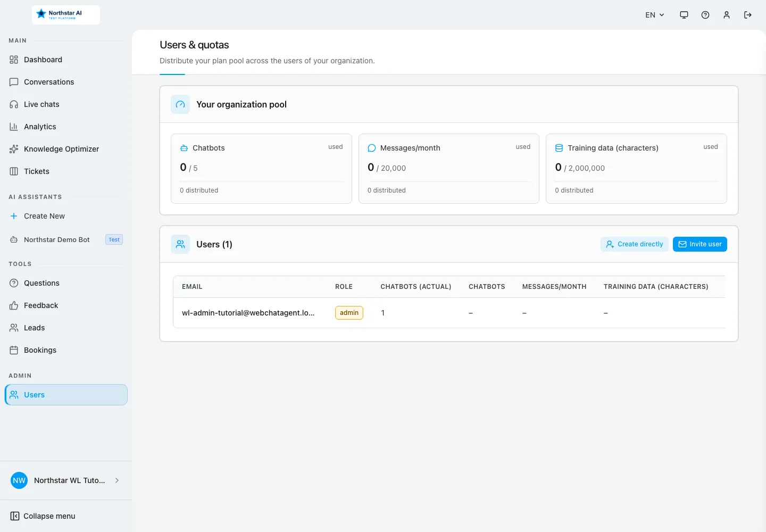Click the Feedback thumbs-up icon
Screen dimensions: 766x532
[x=14, y=305]
